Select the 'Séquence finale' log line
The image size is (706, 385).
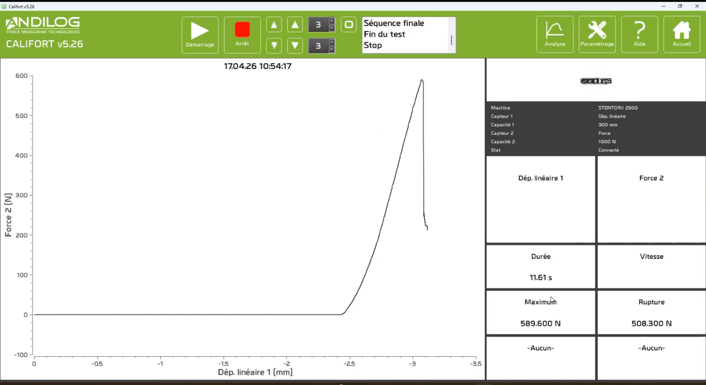[x=394, y=23]
